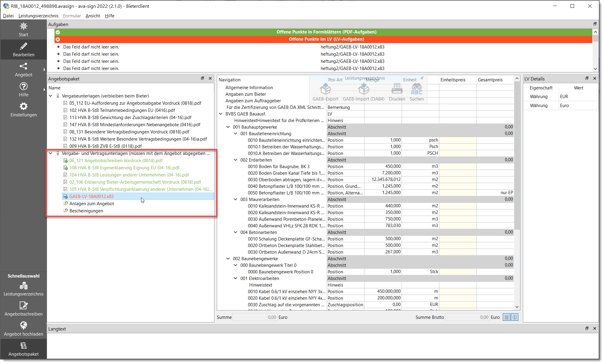Open the Bescheinigungen folder
Image resolution: width=604 pixels, height=364 pixels.
(x=86, y=211)
